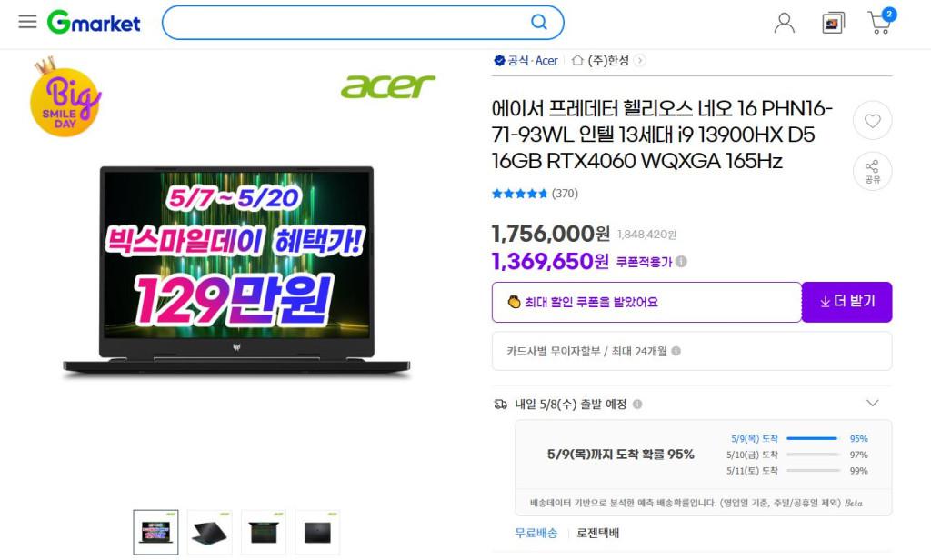Open the shopping cart icon
This screenshot has height=560, width=931.
pyautogui.click(x=880, y=22)
